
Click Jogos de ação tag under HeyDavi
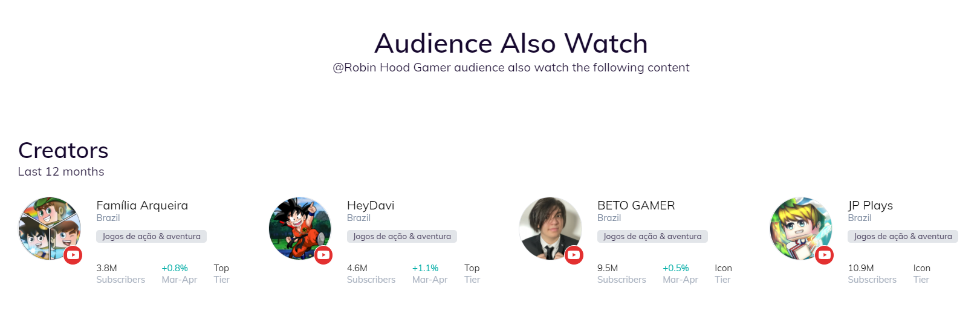coord(402,236)
